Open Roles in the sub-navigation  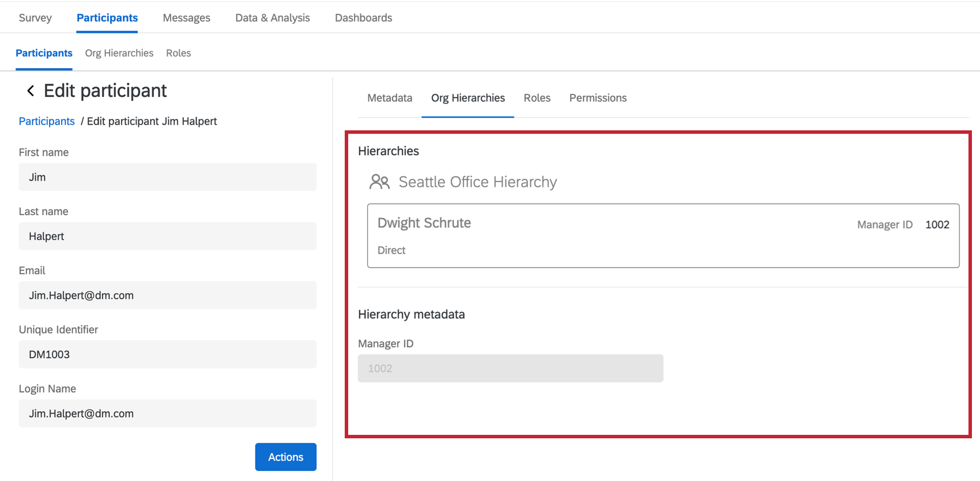click(x=178, y=53)
